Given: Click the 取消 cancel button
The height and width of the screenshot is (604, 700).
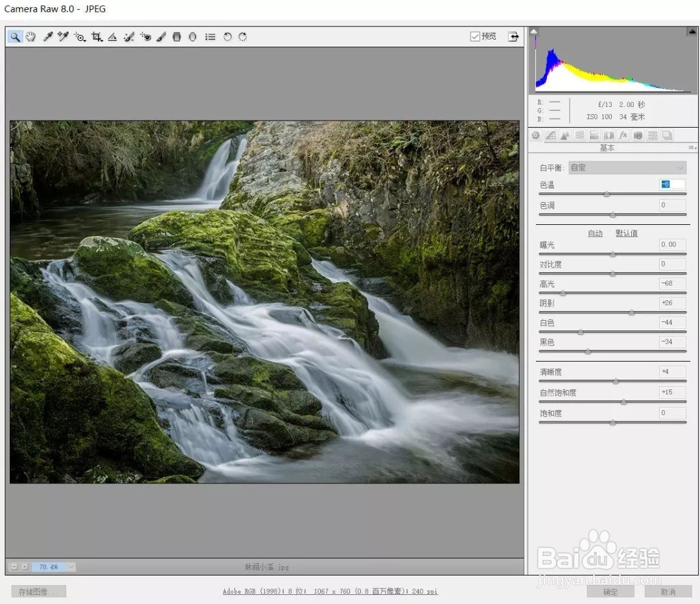Looking at the screenshot, I should click(668, 592).
